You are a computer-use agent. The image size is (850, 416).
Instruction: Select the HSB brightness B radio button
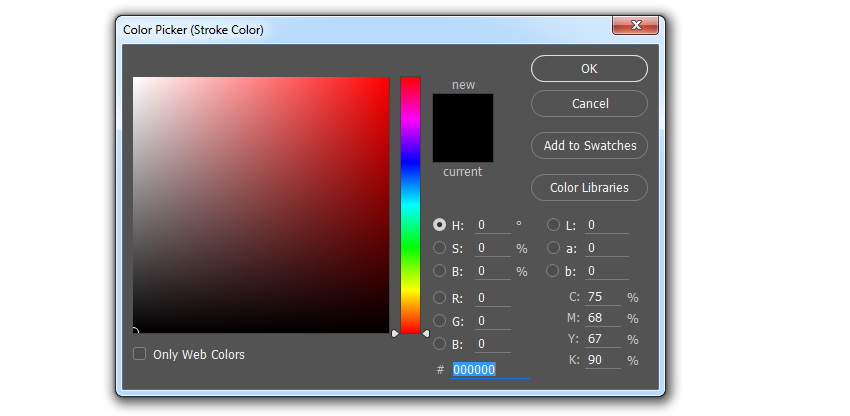pyautogui.click(x=440, y=271)
